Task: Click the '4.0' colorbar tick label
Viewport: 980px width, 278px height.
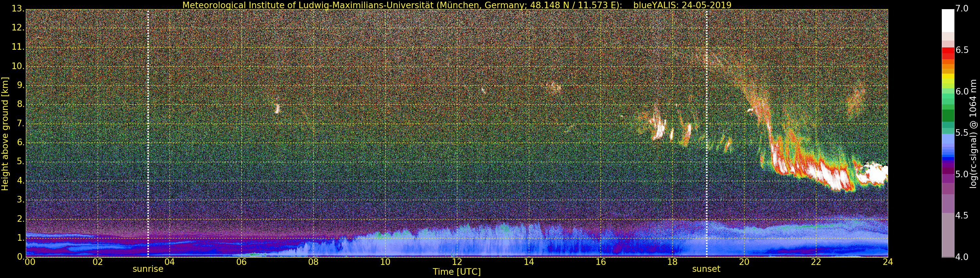Action: click(x=962, y=257)
